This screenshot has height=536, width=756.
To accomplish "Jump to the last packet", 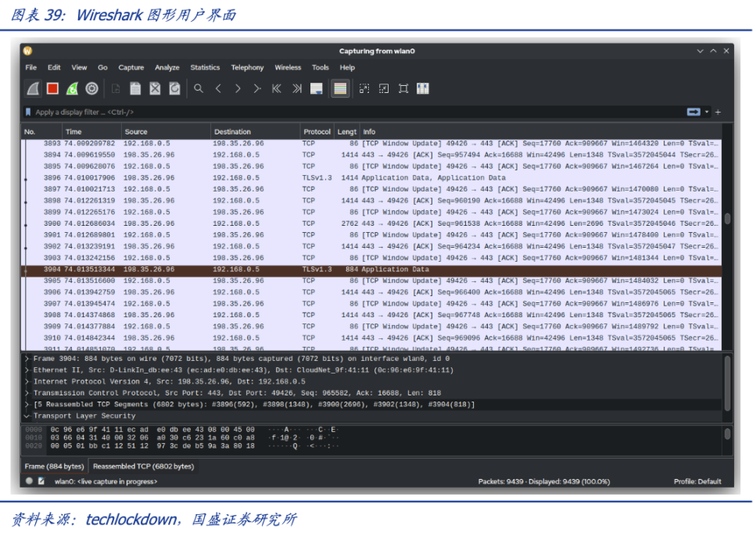I will tap(296, 89).
